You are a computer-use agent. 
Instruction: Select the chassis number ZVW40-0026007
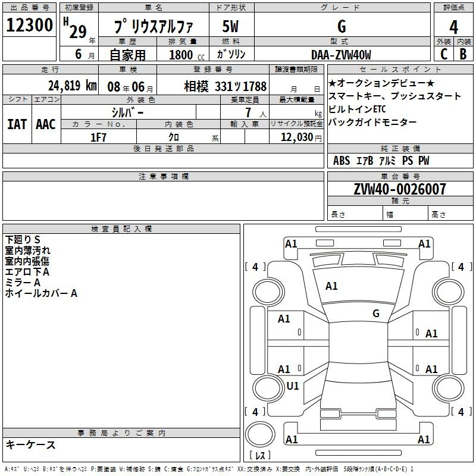click(x=399, y=189)
